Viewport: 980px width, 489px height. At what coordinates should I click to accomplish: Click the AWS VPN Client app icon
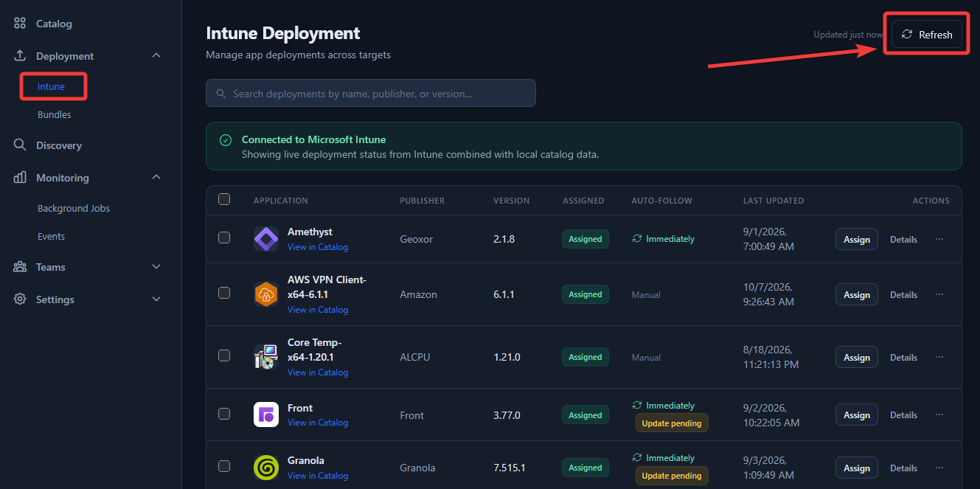coord(266,294)
